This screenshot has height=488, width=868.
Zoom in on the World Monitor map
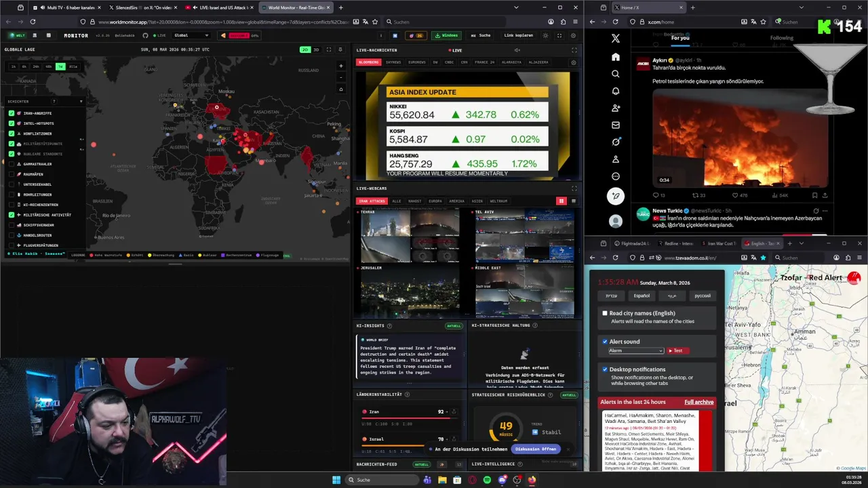click(x=341, y=66)
